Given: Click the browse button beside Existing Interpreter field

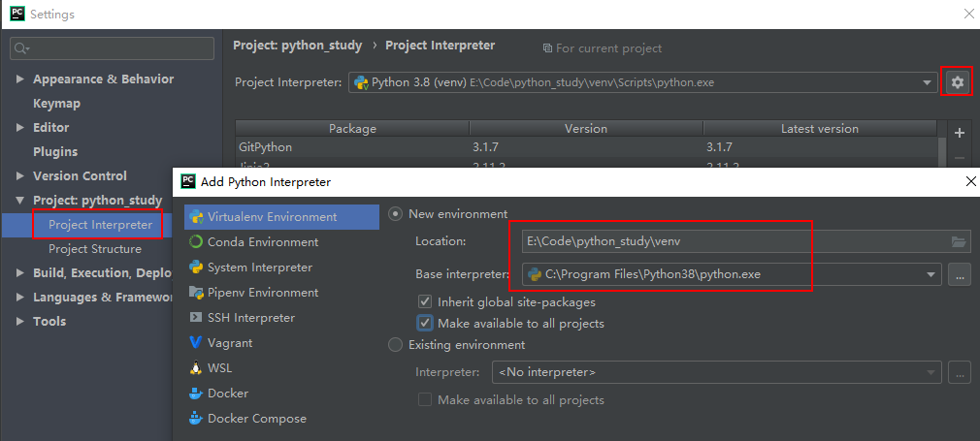Looking at the screenshot, I should (960, 372).
